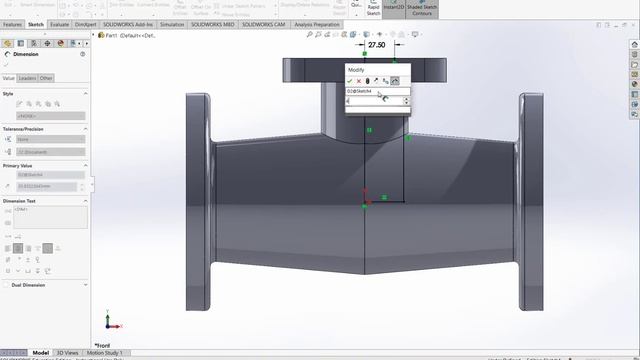Open the View Orientation icon
Viewport: 640px width, 360px height.
pos(353,35)
